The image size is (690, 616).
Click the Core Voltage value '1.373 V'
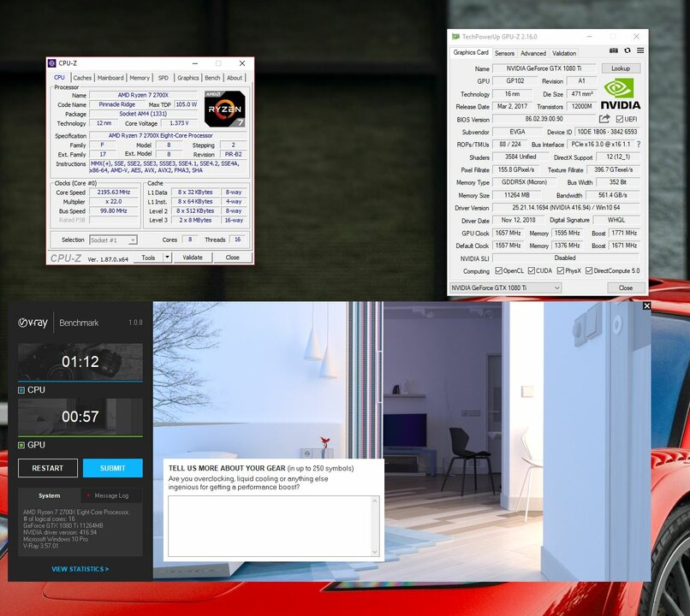(179, 123)
